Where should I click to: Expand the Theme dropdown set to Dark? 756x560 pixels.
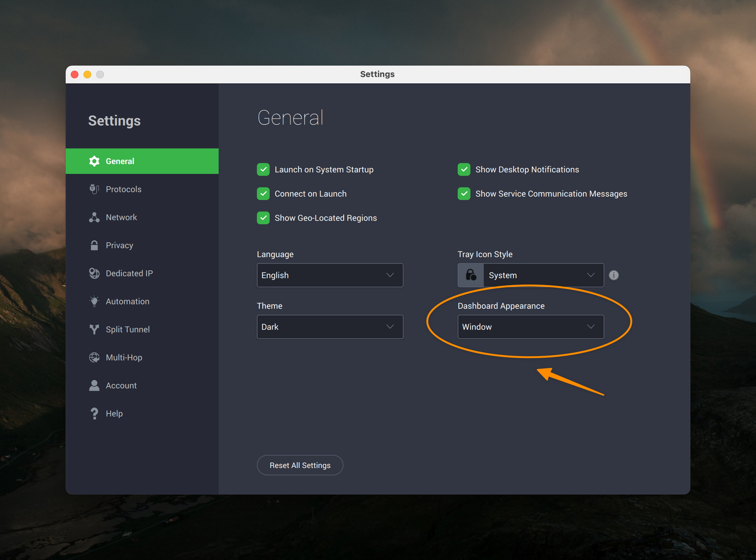(x=330, y=327)
